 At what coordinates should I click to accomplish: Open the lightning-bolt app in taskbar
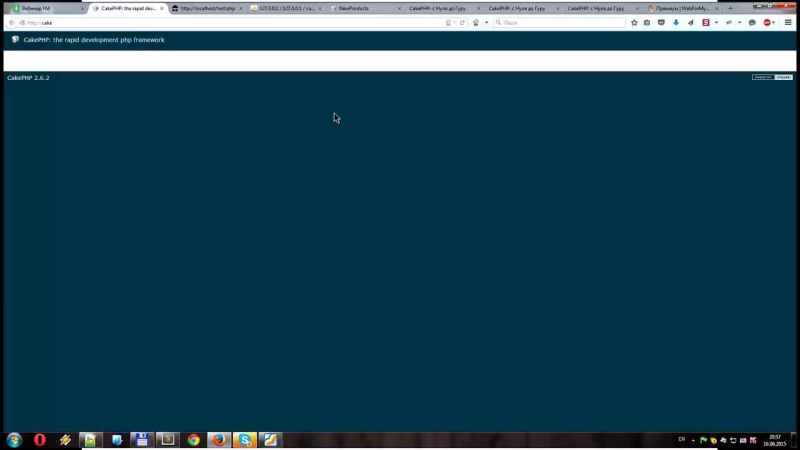(65, 440)
